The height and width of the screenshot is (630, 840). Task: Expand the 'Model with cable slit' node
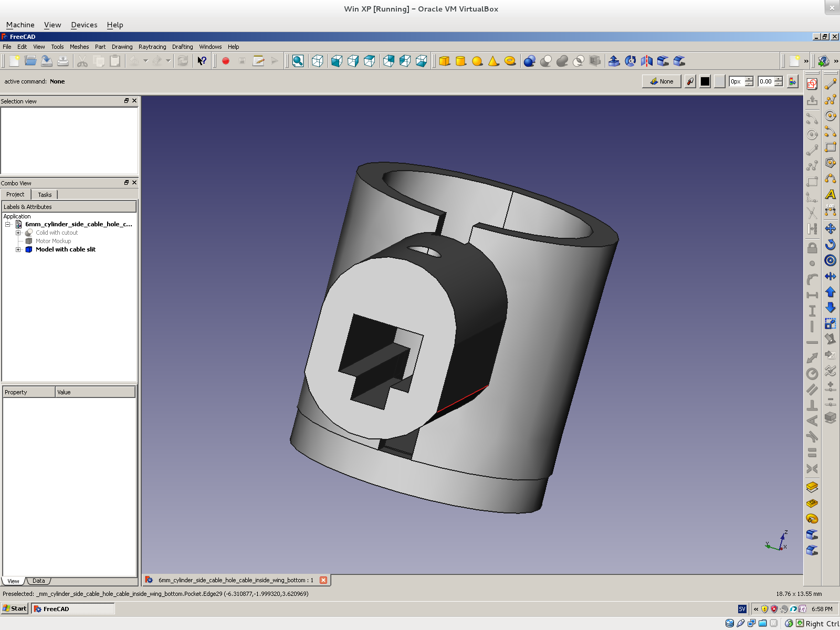coord(18,249)
